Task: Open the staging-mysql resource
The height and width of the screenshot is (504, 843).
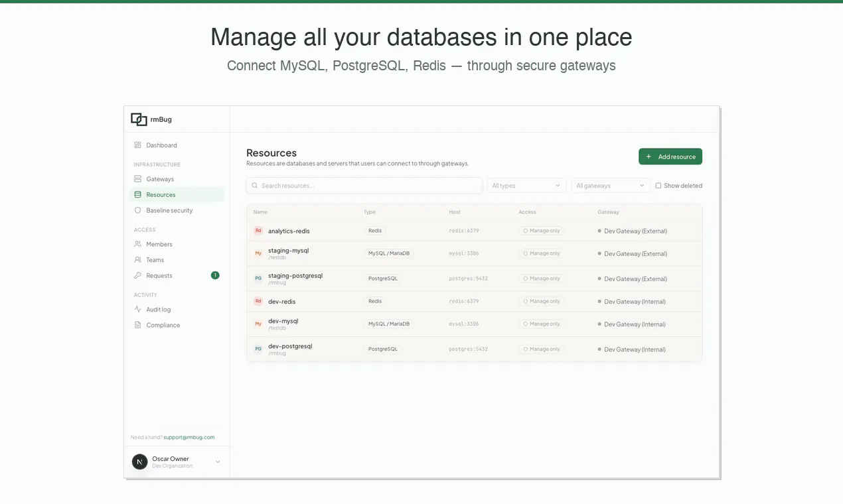Action: coord(288,251)
